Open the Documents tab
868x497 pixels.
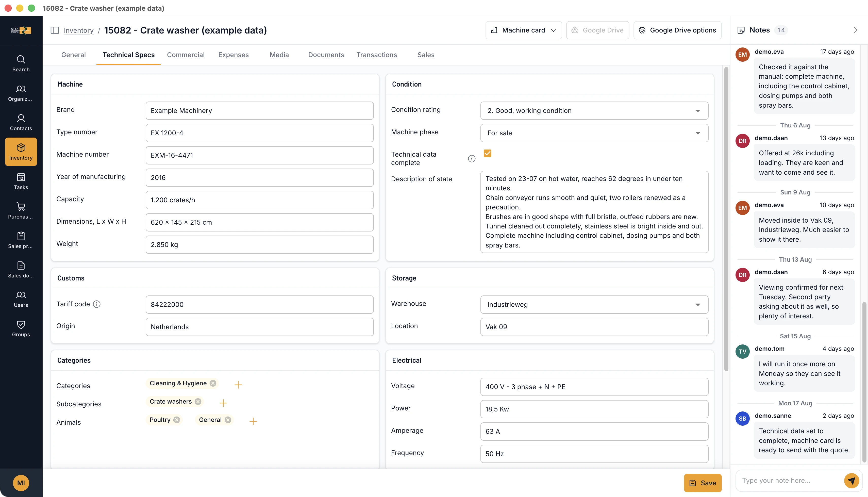click(326, 55)
